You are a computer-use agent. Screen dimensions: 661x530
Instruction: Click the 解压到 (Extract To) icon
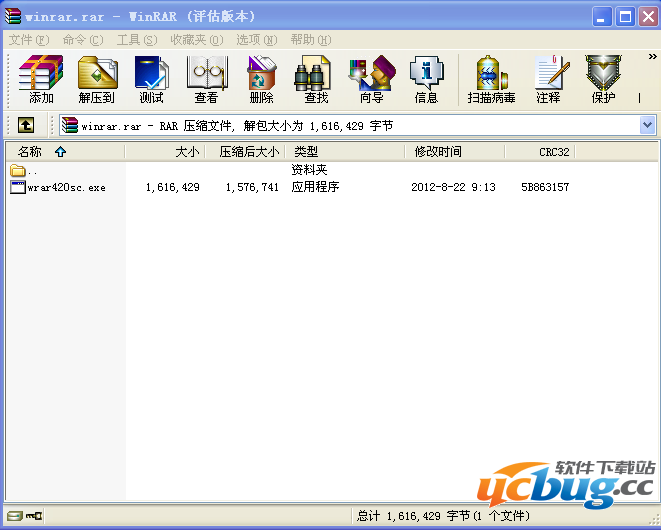[x=97, y=79]
